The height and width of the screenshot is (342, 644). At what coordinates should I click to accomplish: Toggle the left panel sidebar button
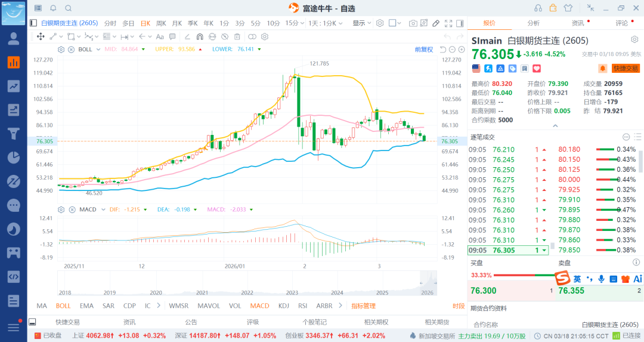click(x=33, y=23)
